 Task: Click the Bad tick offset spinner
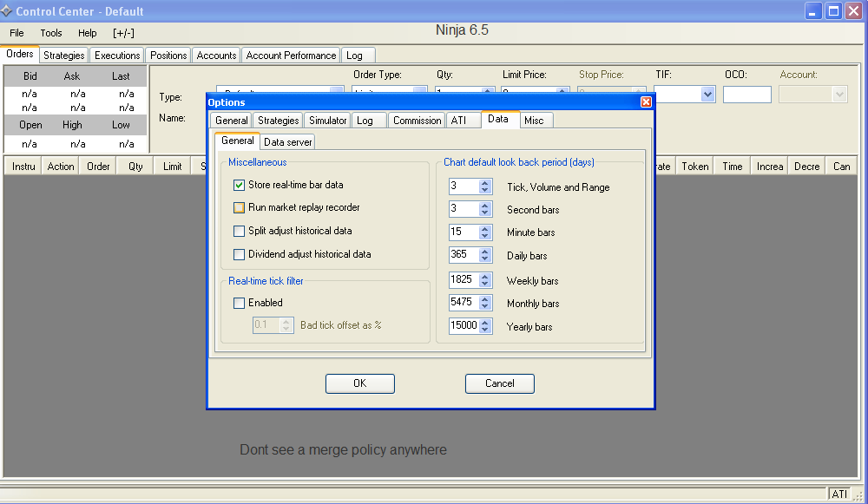click(x=286, y=325)
